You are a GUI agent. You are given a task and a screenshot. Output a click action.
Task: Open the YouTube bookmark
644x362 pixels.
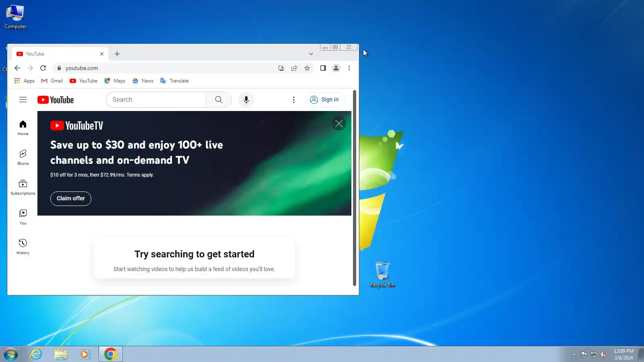[x=84, y=81]
